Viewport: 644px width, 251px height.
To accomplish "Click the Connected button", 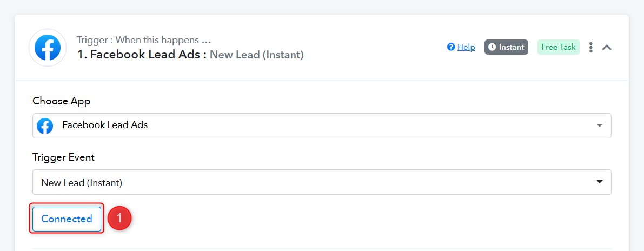I will (x=67, y=219).
